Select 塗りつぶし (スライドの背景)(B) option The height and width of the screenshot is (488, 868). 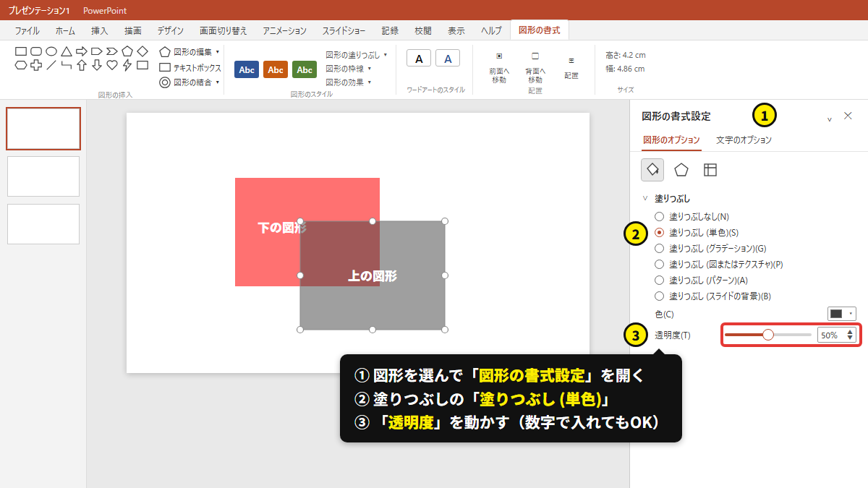712,296
